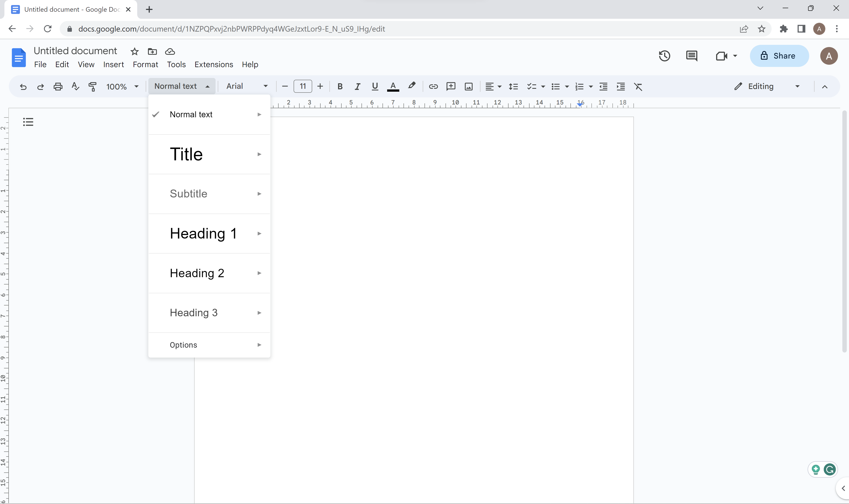The width and height of the screenshot is (849, 504).
Task: Run the spelling and grammar check
Action: click(x=75, y=87)
